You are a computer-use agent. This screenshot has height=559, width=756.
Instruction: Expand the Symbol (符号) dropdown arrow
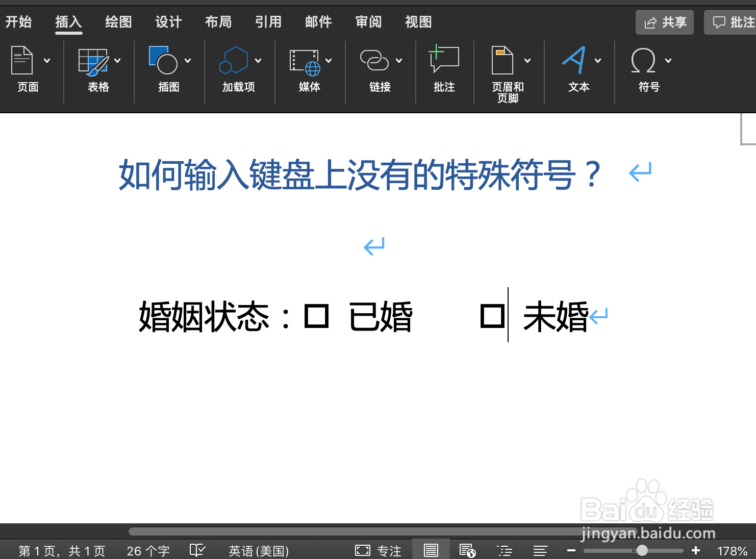668,61
